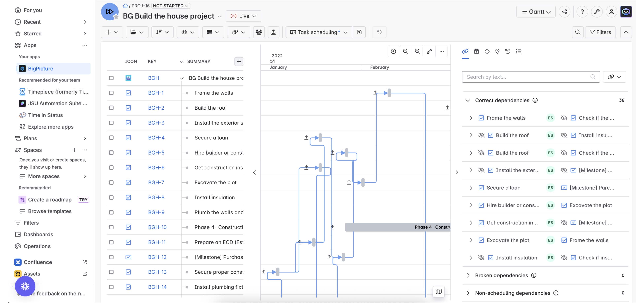Click the Phase 4- Construction Gantt bar
The height and width of the screenshot is (303, 644).
(x=397, y=227)
